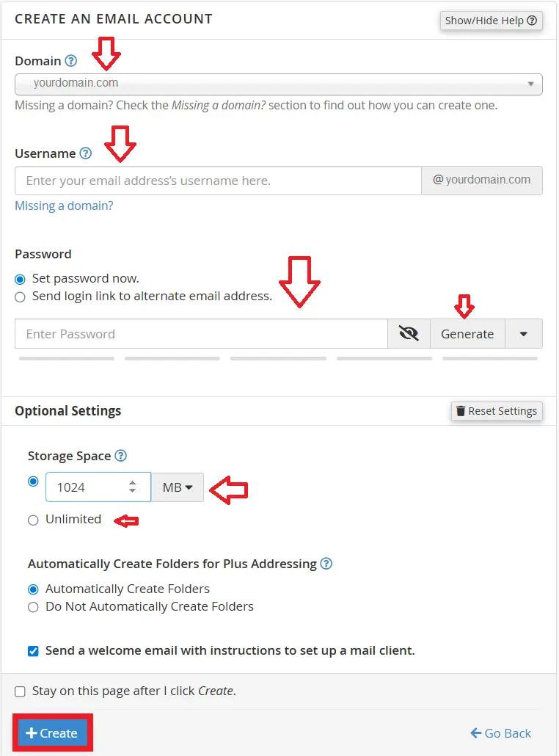
Task: Click Reset Settings trash button
Action: 497,411
